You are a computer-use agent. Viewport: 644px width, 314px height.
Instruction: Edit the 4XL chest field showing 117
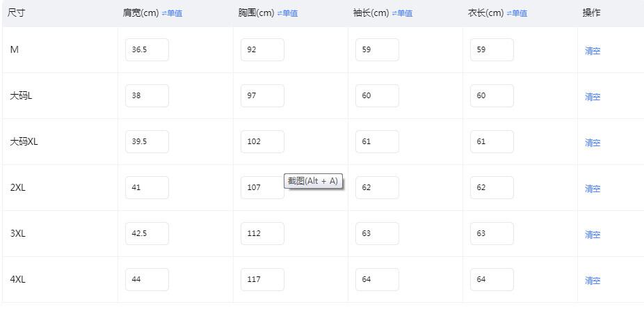[x=262, y=280]
